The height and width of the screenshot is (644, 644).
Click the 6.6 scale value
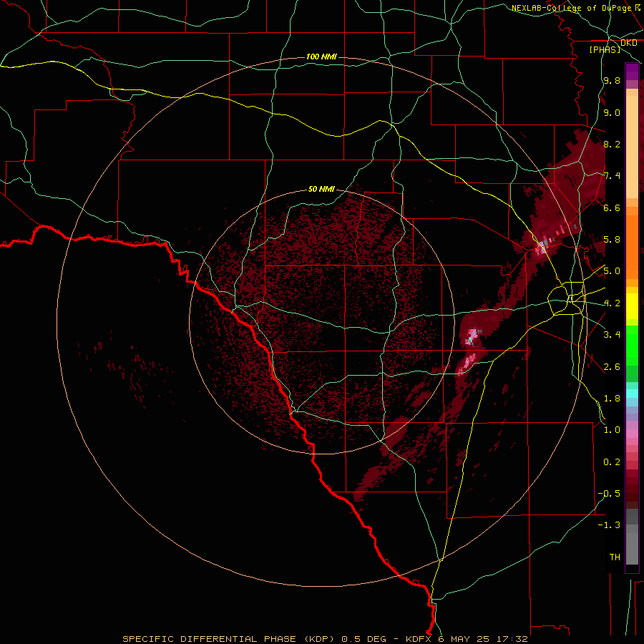coord(612,208)
